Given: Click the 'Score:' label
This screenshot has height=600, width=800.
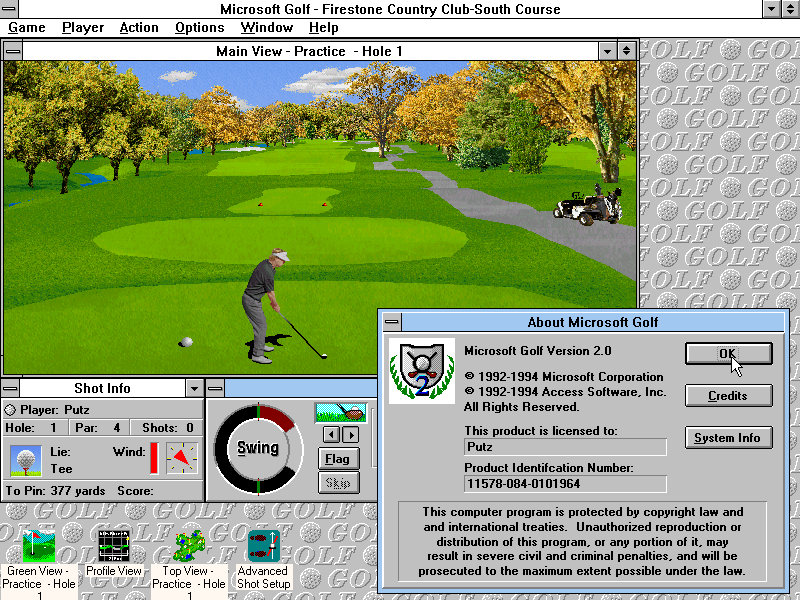Looking at the screenshot, I should pos(135,491).
